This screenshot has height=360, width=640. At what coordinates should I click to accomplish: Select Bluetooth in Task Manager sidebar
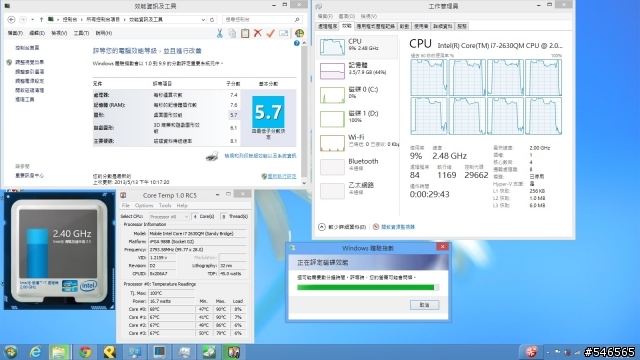point(358,166)
